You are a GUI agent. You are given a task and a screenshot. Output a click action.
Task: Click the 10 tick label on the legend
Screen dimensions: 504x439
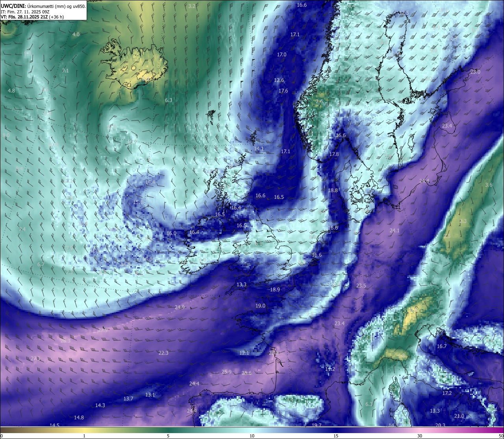pos(252,436)
